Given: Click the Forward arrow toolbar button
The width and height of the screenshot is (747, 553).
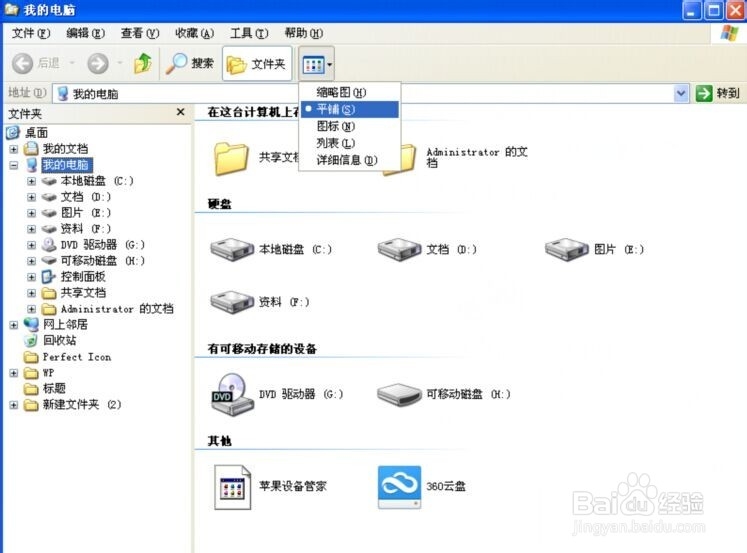Looking at the screenshot, I should pos(98,63).
